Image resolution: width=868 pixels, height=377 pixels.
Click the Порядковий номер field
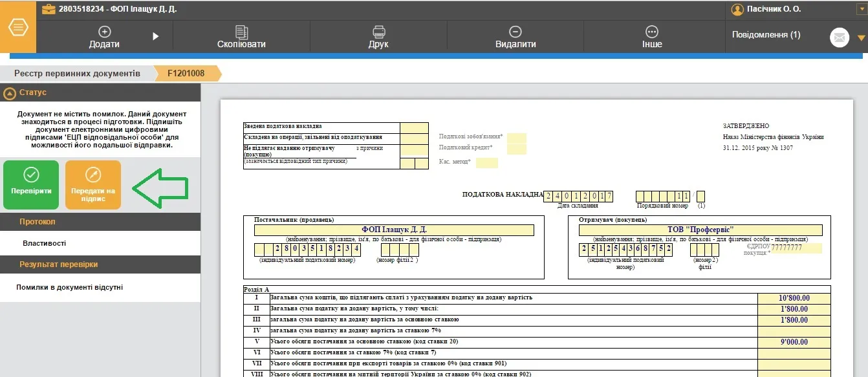click(x=663, y=196)
